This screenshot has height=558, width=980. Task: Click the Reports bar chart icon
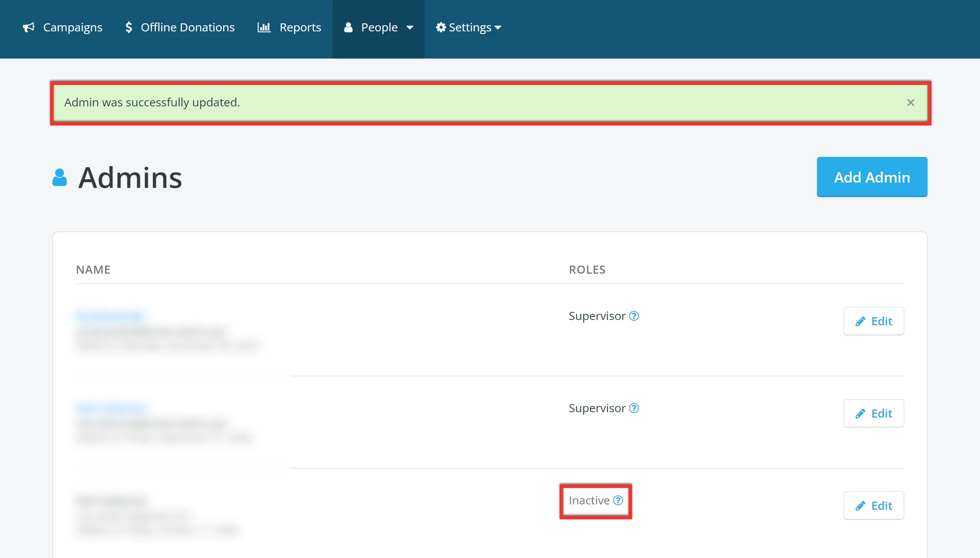click(x=264, y=27)
